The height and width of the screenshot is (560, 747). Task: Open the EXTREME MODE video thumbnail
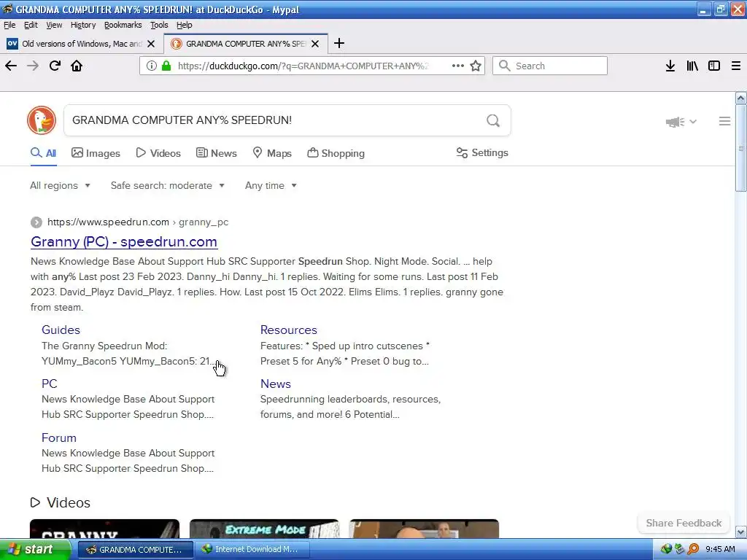264,529
